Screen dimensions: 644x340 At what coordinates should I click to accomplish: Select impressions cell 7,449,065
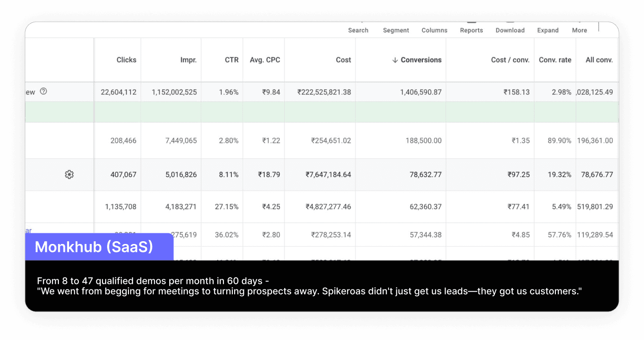[x=181, y=141]
